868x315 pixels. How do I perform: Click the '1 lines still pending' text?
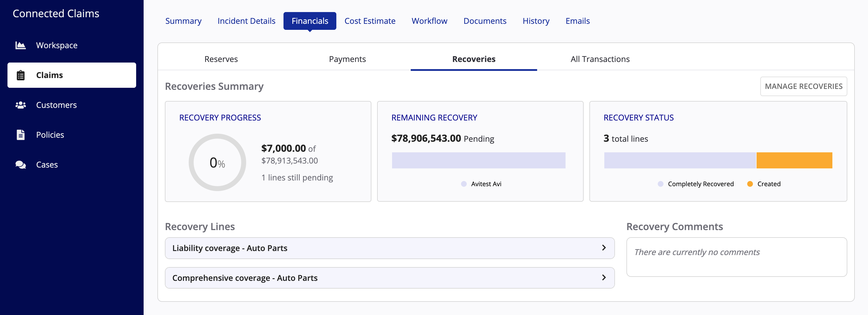(x=297, y=177)
